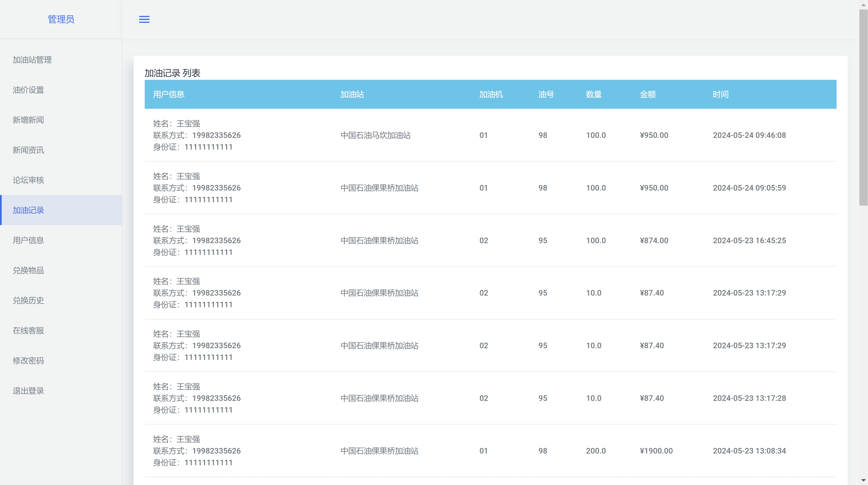Image resolution: width=868 pixels, height=485 pixels.
Task: Click the 用户信息 column header
Action: click(x=169, y=94)
